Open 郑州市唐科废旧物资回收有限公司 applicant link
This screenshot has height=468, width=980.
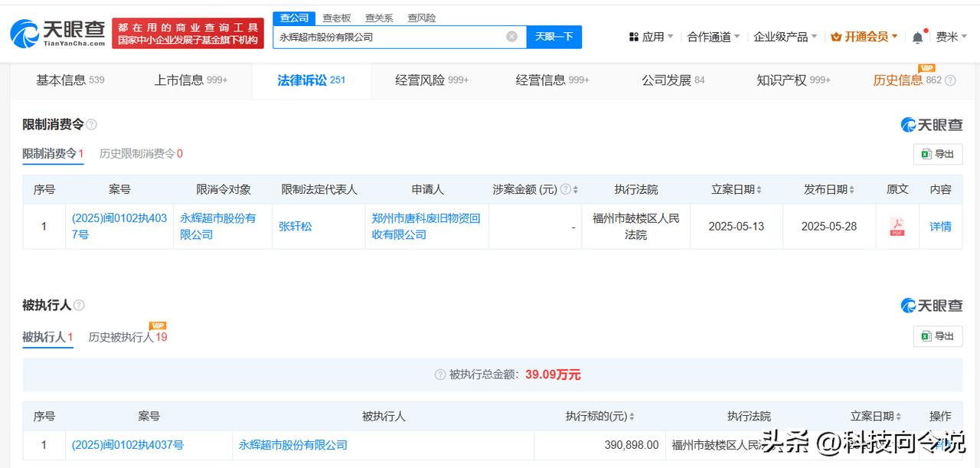point(426,227)
